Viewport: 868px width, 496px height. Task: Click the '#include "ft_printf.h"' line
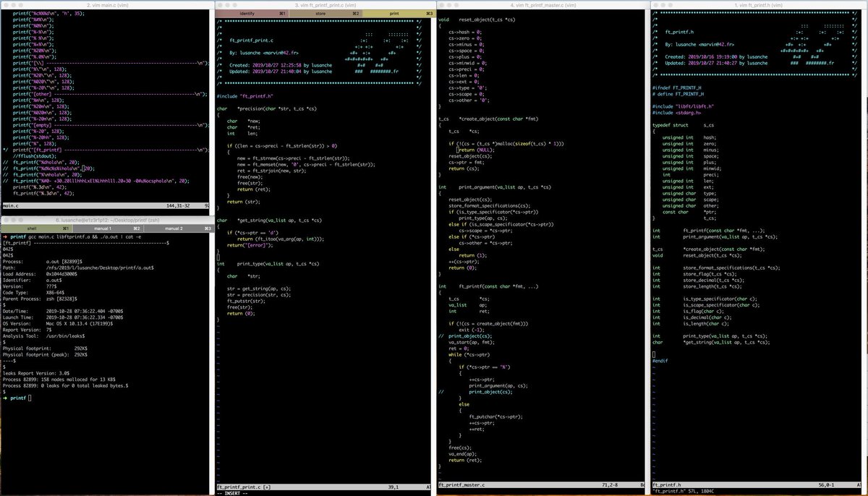tap(245, 95)
